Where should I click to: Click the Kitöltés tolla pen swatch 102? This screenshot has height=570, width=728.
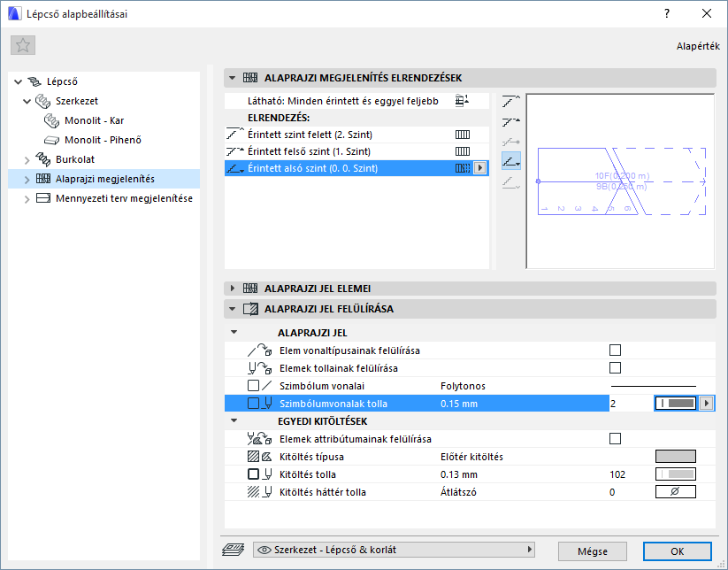click(676, 474)
